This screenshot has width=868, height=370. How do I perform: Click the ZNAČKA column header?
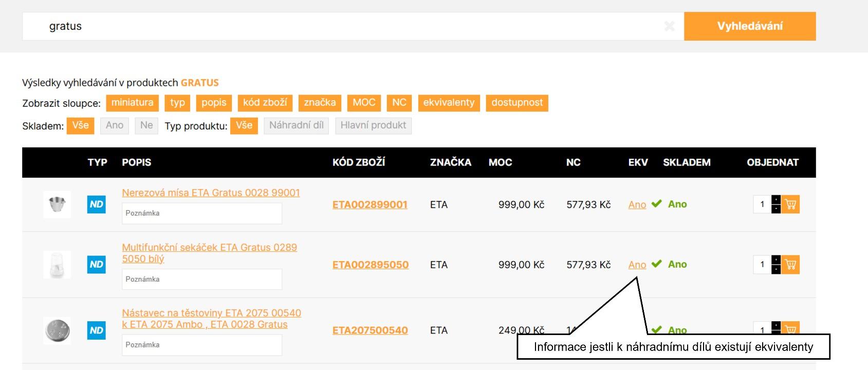tap(451, 162)
